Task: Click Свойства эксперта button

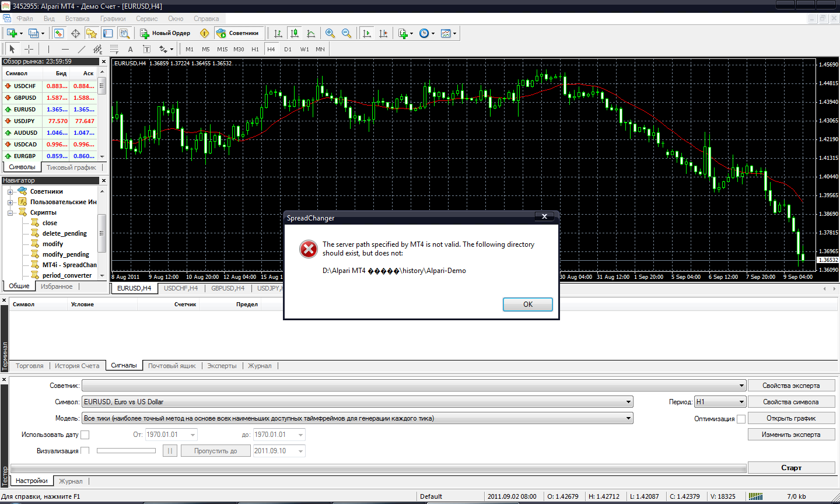Action: (791, 386)
